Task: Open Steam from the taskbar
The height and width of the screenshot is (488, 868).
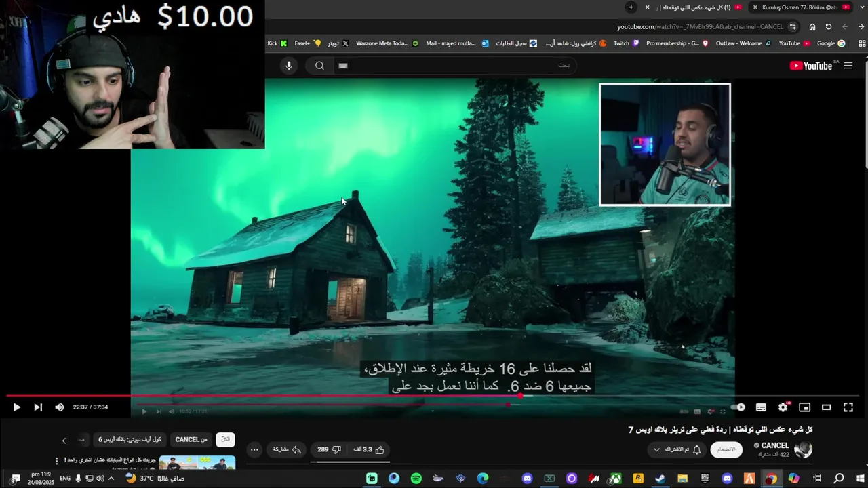Action: tap(660, 479)
